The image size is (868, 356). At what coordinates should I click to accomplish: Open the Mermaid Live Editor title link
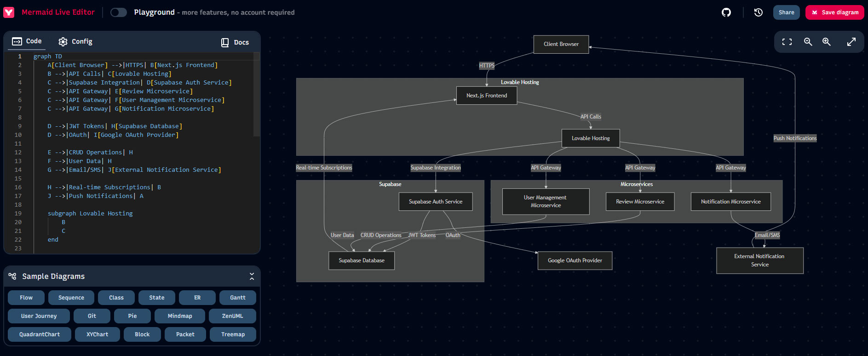pos(58,12)
